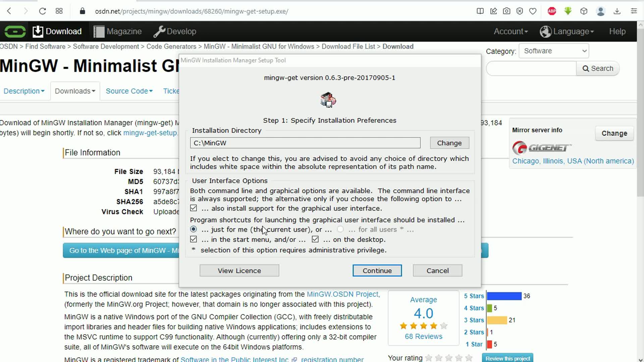Click the mingw-get installer package icon
The image size is (644, 362).
tap(328, 100)
